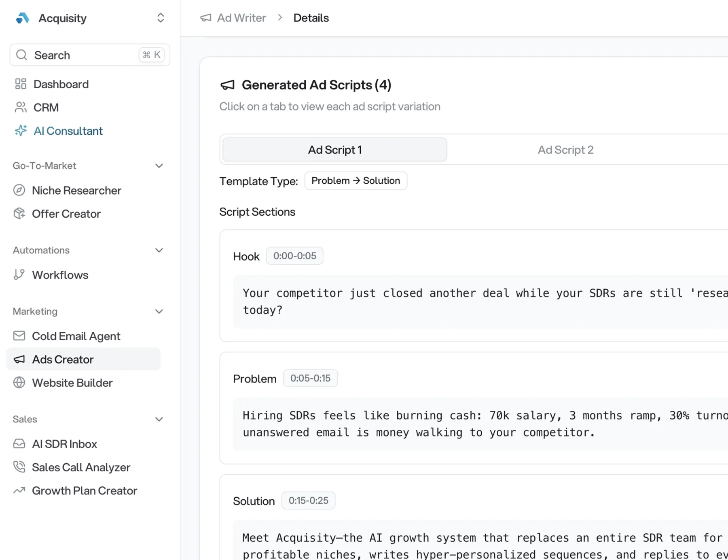The image size is (728, 560).
Task: Collapse the Automations section
Action: click(x=159, y=250)
